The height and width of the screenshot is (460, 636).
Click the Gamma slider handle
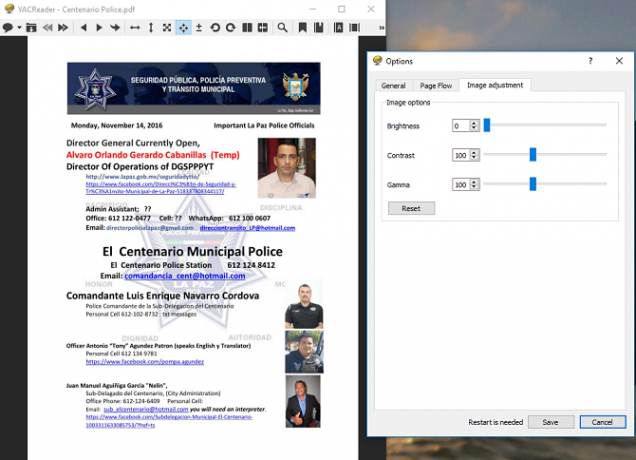(533, 184)
